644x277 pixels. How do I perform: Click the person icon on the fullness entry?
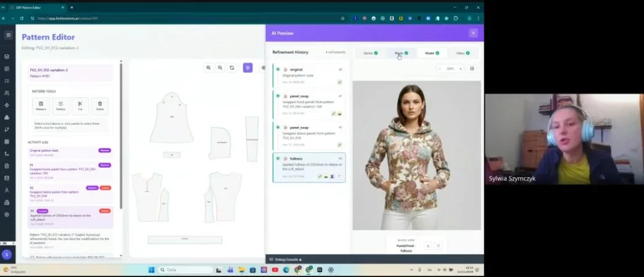[332, 176]
